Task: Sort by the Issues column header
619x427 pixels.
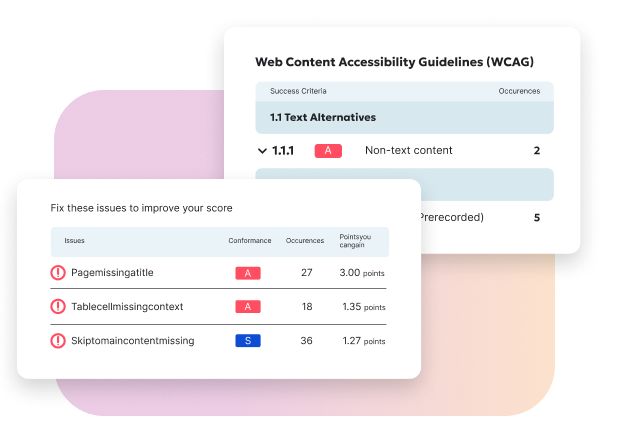Action: [x=75, y=241]
